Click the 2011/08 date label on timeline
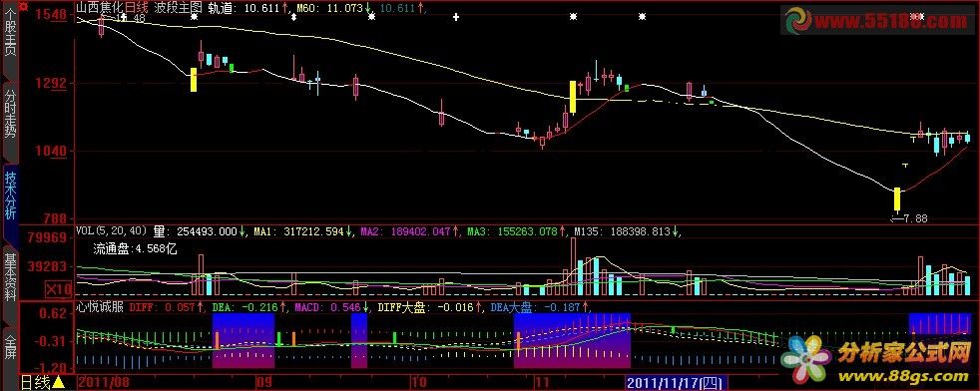 [98, 382]
